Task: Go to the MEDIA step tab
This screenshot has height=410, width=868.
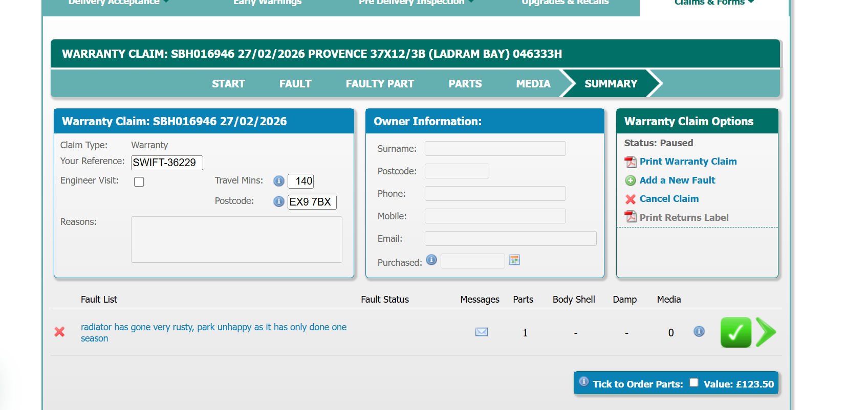Action: (533, 84)
